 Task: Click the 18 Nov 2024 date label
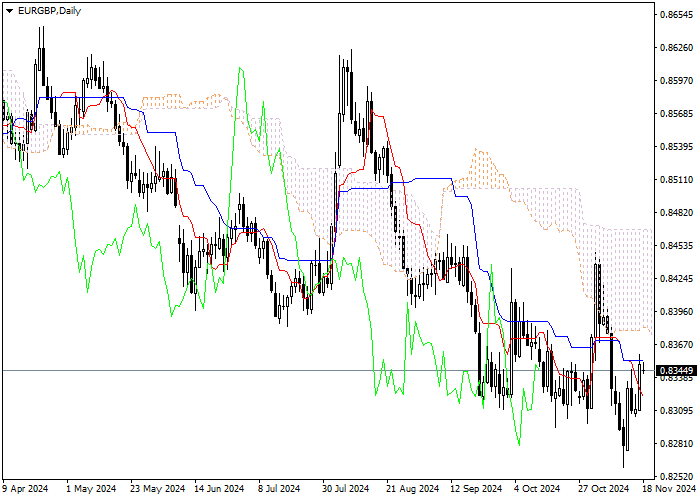[x=669, y=489]
